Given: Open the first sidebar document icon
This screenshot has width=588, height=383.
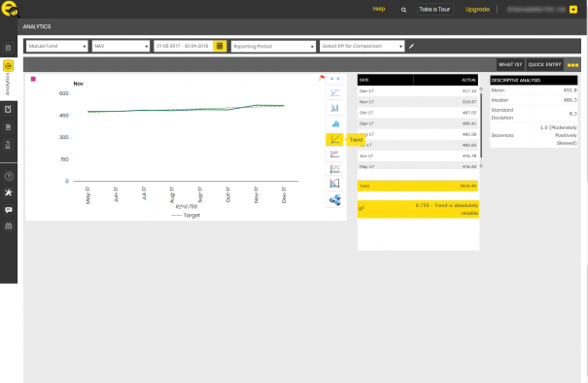Looking at the screenshot, I should (8, 48).
